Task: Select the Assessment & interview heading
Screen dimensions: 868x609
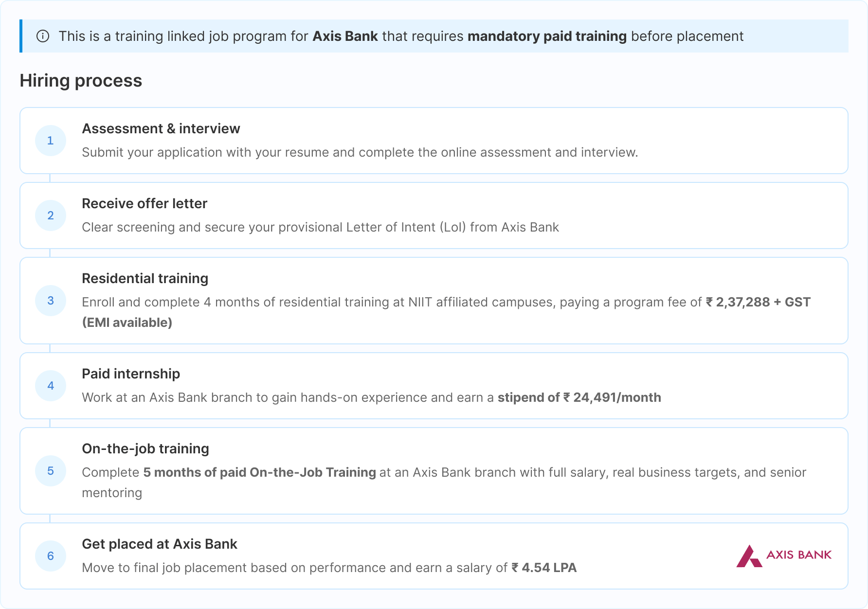Action: (x=161, y=128)
